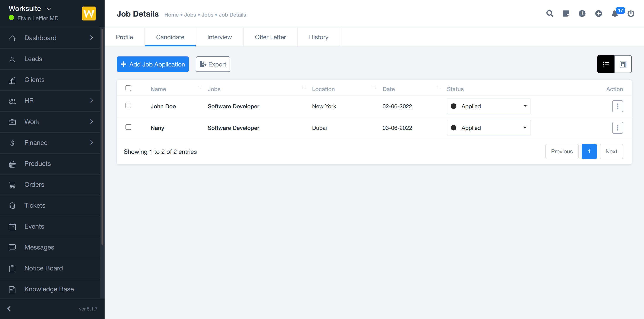644x319 pixels.
Task: Click three-dot action menu for Nany
Action: 617,128
